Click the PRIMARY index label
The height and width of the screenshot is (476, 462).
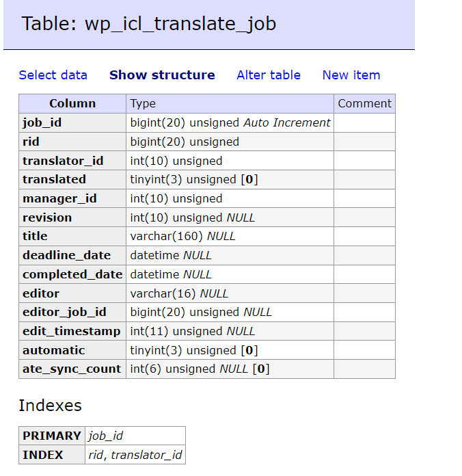point(52,436)
